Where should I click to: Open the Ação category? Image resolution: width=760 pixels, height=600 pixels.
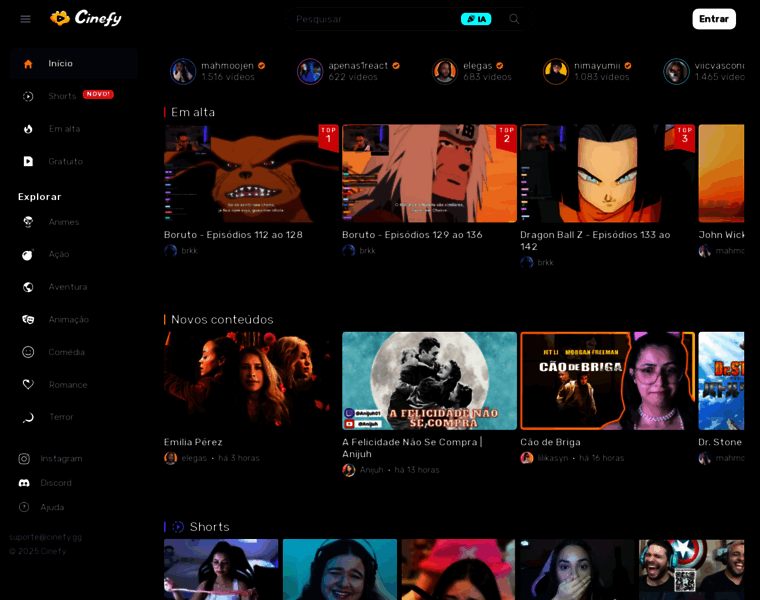[x=59, y=254]
